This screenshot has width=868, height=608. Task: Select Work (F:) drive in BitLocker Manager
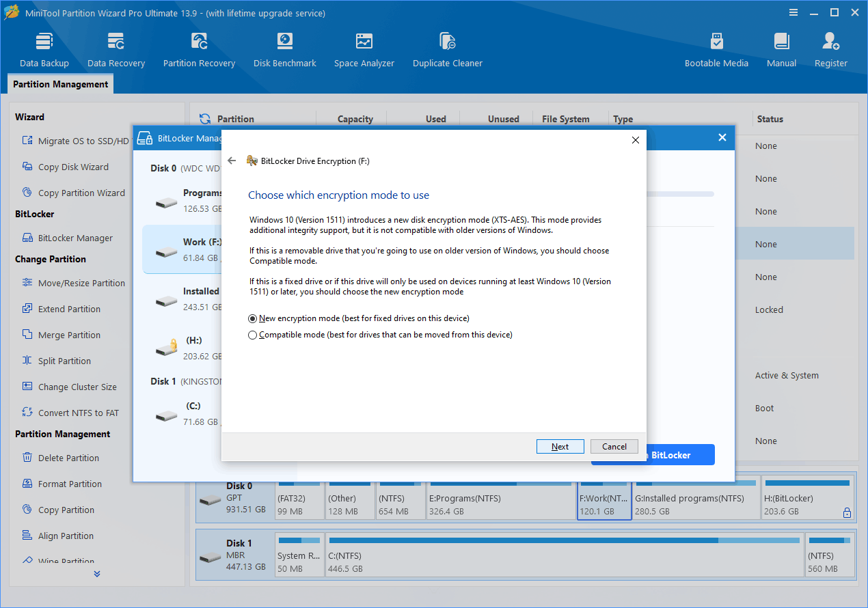click(182, 249)
